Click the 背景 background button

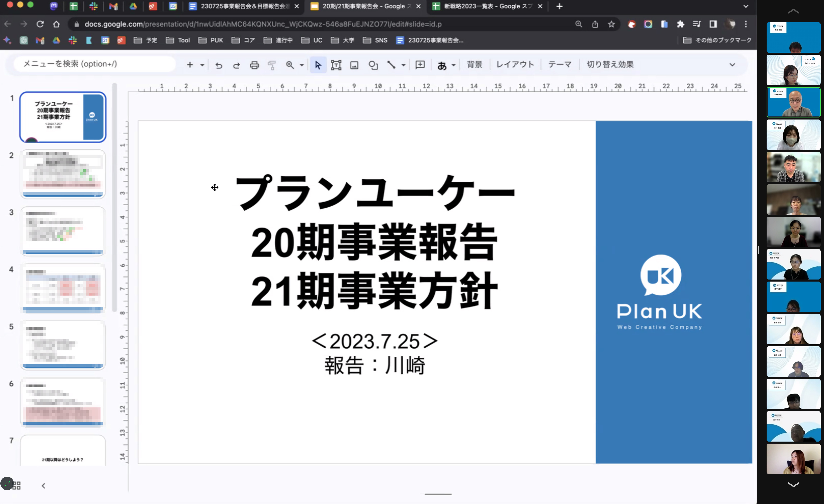pyautogui.click(x=475, y=64)
